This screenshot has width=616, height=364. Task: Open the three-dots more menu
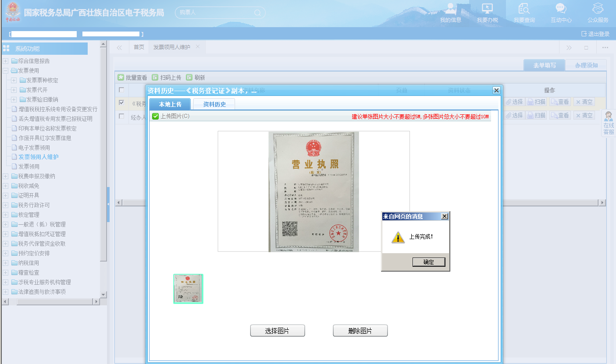point(605,48)
